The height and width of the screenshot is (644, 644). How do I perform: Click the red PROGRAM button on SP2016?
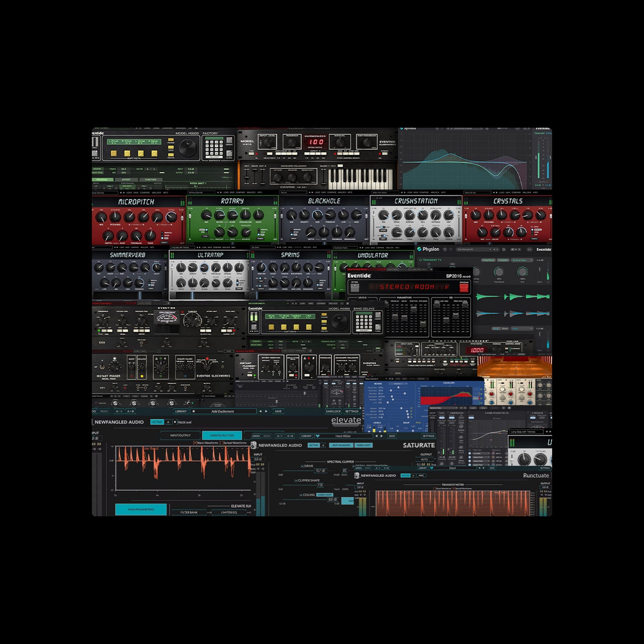(464, 288)
